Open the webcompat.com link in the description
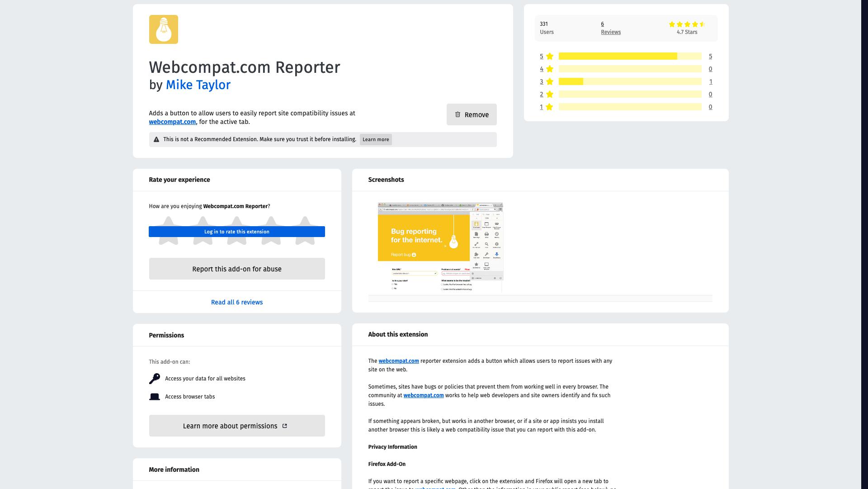 [x=172, y=122]
